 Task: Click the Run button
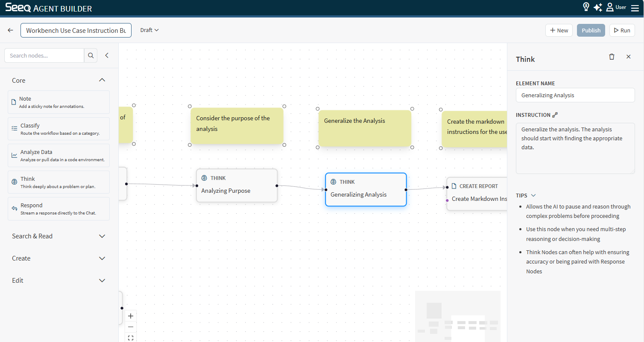pyautogui.click(x=622, y=30)
